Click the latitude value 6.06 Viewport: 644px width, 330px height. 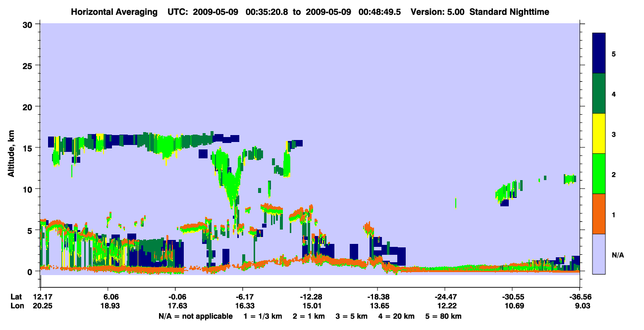tap(108, 297)
